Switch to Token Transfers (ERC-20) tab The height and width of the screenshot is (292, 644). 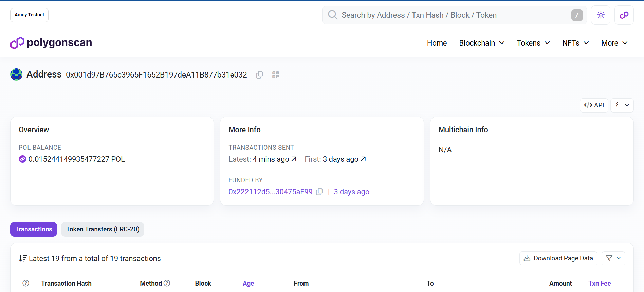103,229
